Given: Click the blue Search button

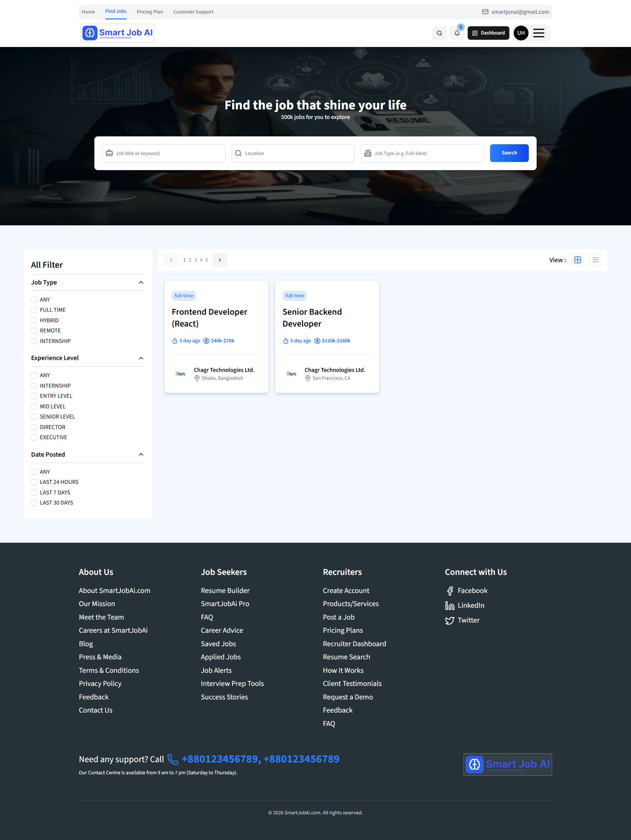Looking at the screenshot, I should coord(509,153).
